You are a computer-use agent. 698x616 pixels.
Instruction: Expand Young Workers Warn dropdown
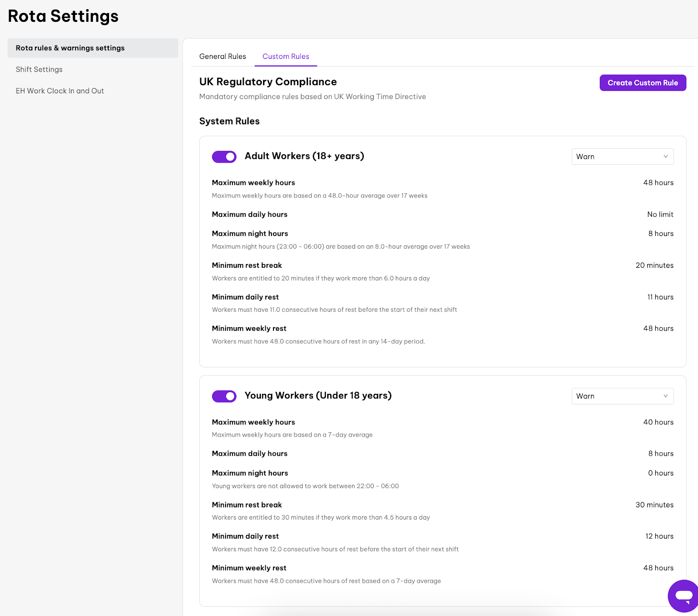click(x=622, y=396)
